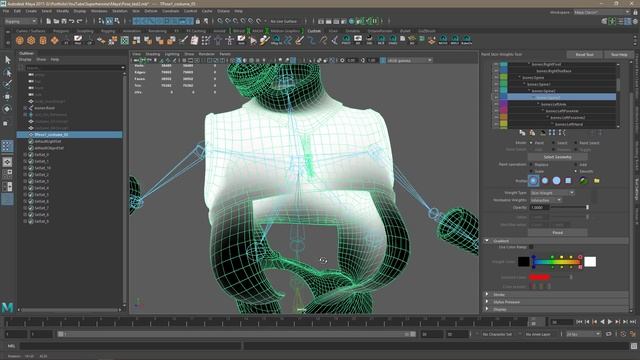Click the Opacity slider handle
This screenshot has height=360, width=640.
[x=587, y=207]
